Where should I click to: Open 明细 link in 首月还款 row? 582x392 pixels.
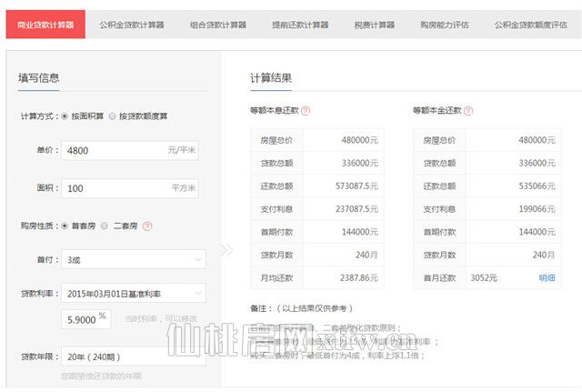pyautogui.click(x=547, y=278)
